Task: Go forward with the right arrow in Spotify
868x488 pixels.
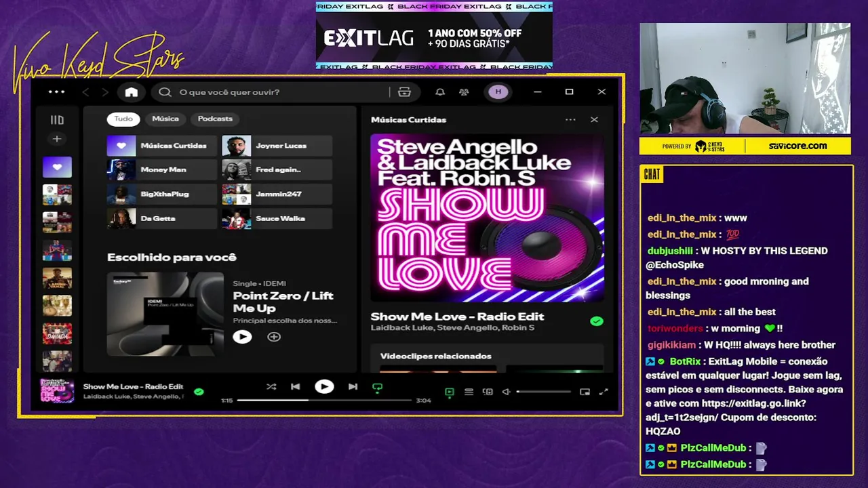Action: click(x=105, y=92)
